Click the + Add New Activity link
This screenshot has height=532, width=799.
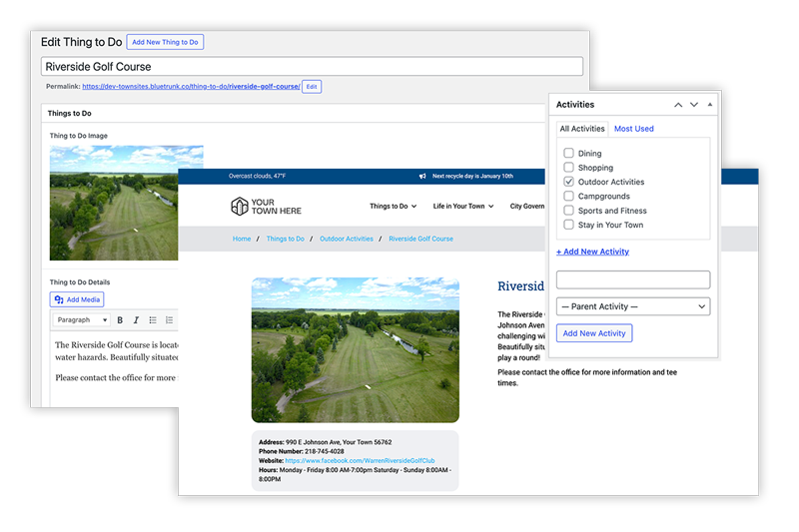[x=592, y=252]
